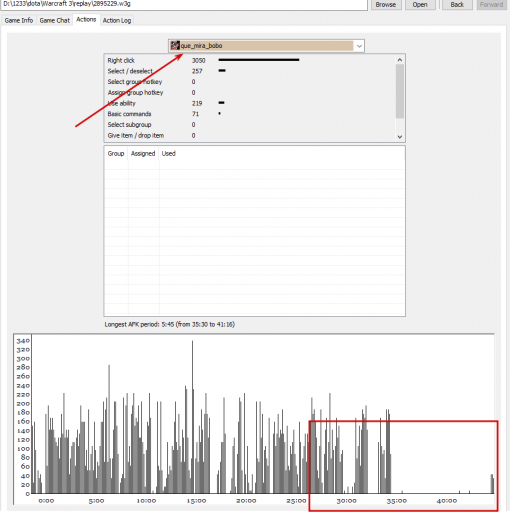
Task: Click the 5:00 mark on the timeline axis
Action: [x=96, y=501]
